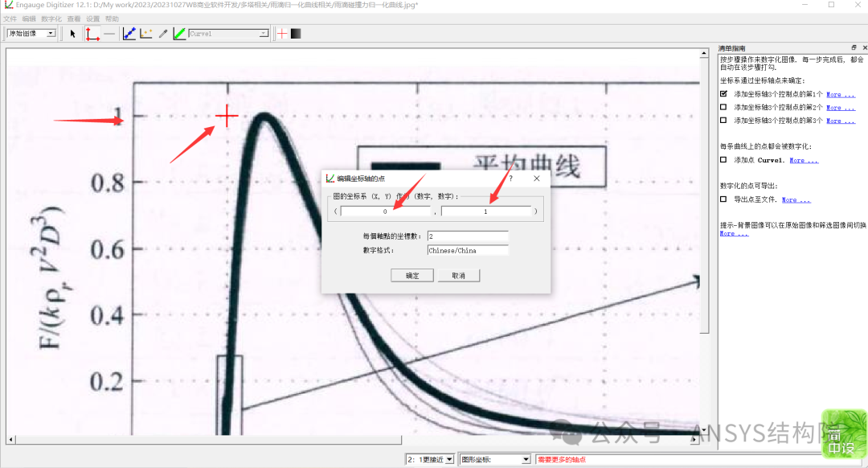This screenshot has height=468, width=868.
Task: Click the gradient filter swatch in toolbar
Action: (296, 34)
